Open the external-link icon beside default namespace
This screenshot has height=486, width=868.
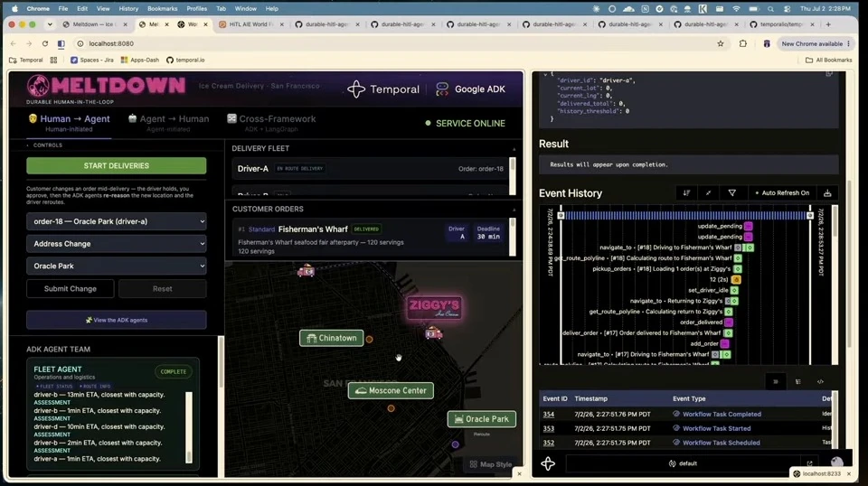(x=809, y=463)
